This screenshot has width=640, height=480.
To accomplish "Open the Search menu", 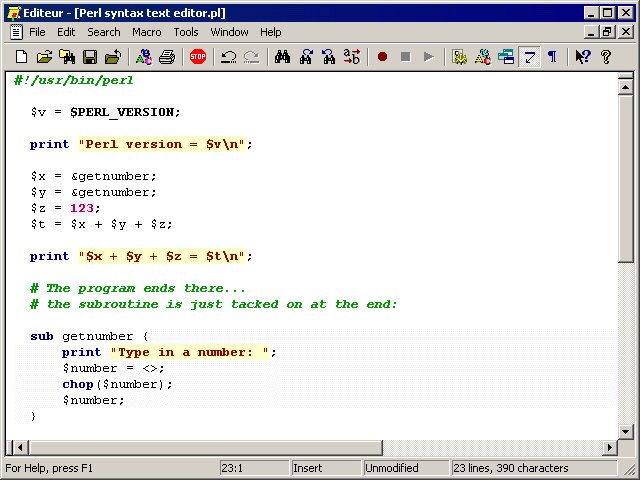I will click(104, 32).
